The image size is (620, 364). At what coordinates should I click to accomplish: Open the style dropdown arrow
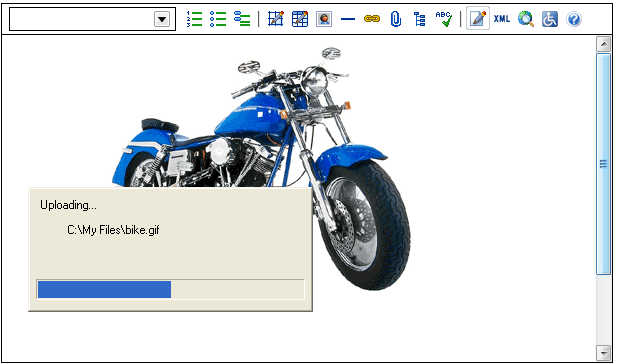point(162,19)
